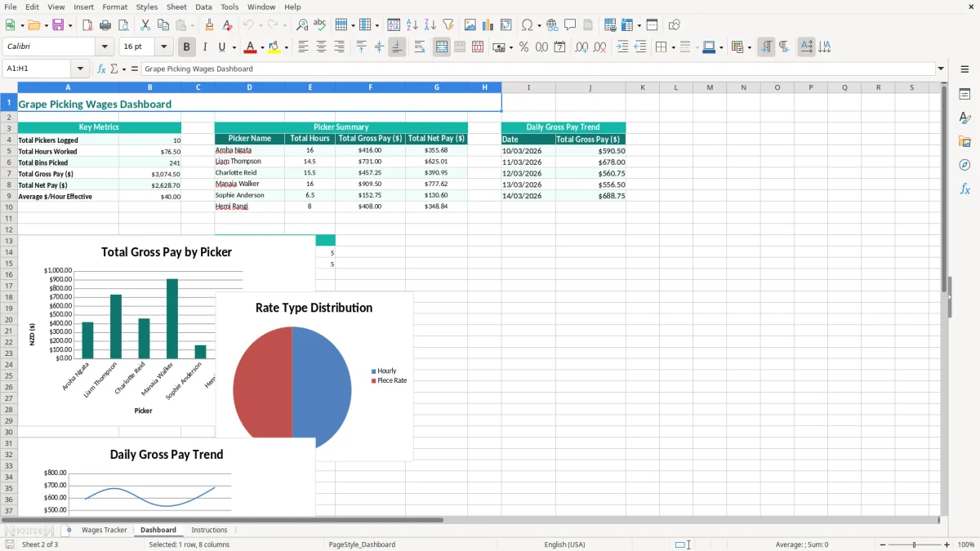Open the Data menu

click(x=204, y=7)
